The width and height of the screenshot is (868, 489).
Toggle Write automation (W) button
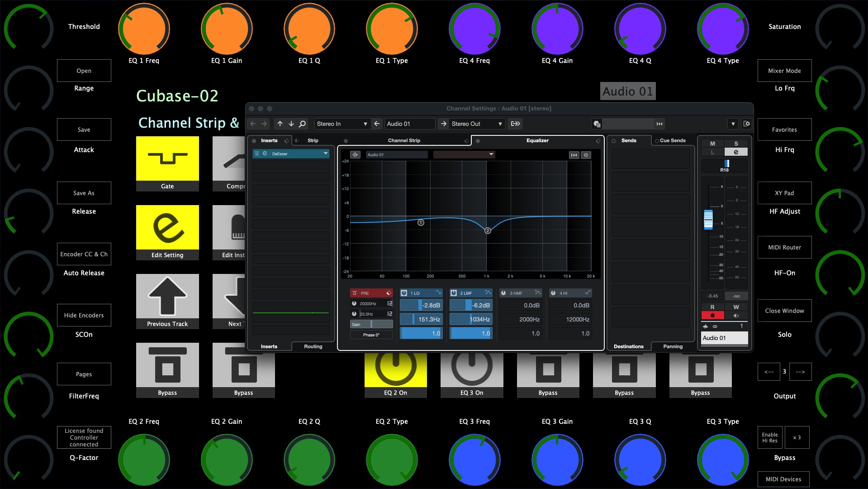coord(736,307)
